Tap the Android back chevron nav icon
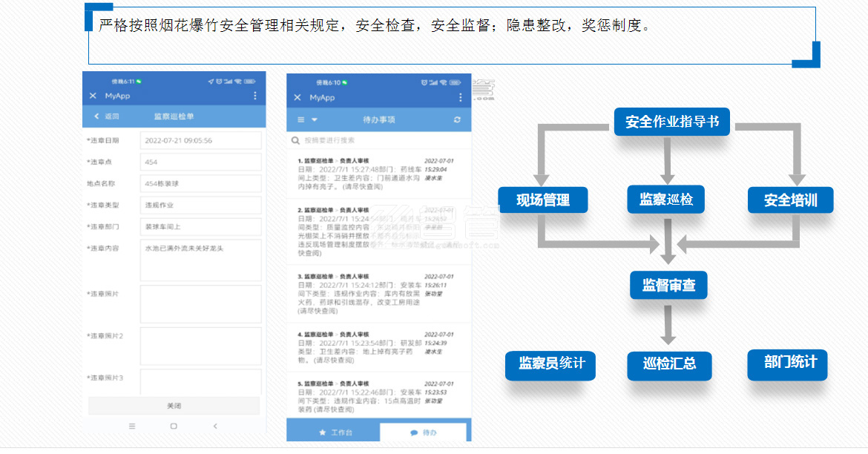This screenshot has height=454, width=868. [x=215, y=427]
